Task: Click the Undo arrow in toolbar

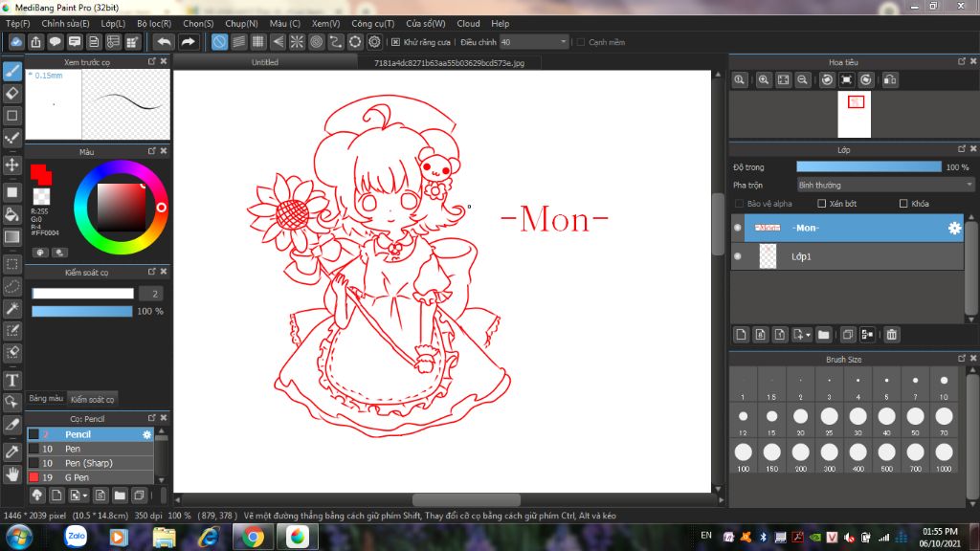Action: click(x=164, y=42)
